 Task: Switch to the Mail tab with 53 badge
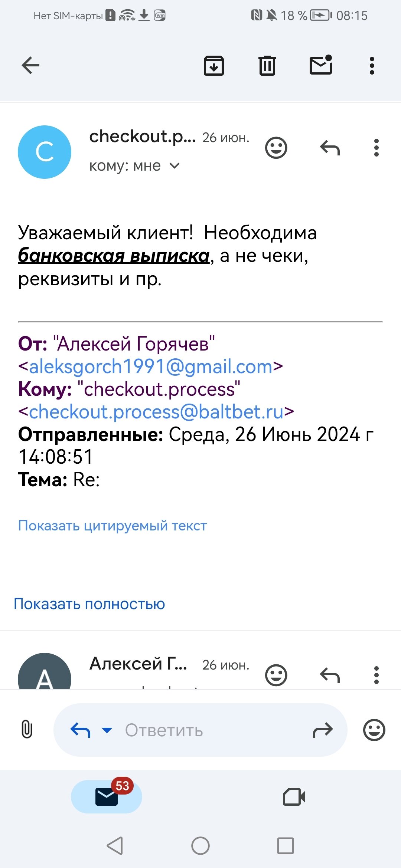click(107, 796)
